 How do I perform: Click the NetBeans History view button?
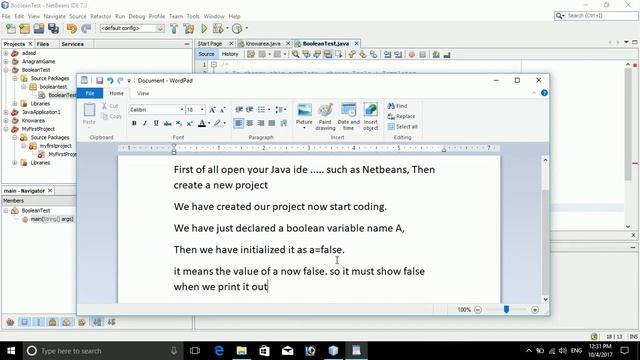(230, 54)
